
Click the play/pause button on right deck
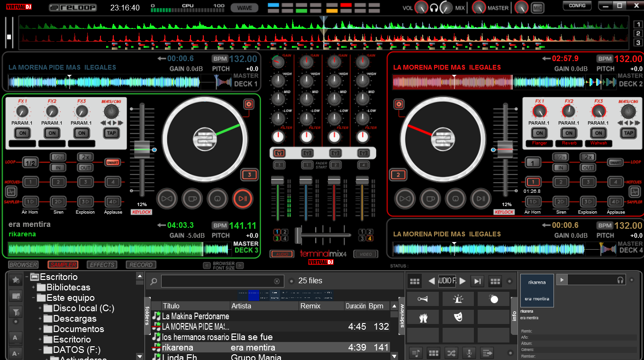(481, 198)
